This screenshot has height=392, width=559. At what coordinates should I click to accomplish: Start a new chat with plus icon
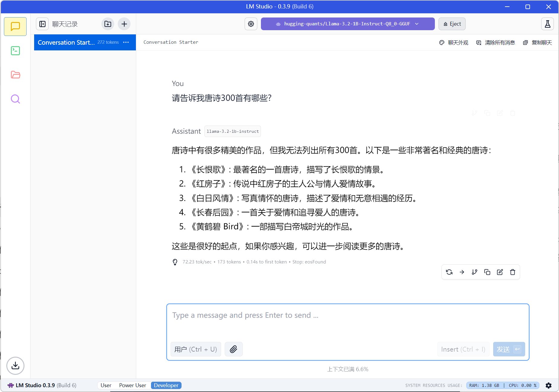point(124,24)
